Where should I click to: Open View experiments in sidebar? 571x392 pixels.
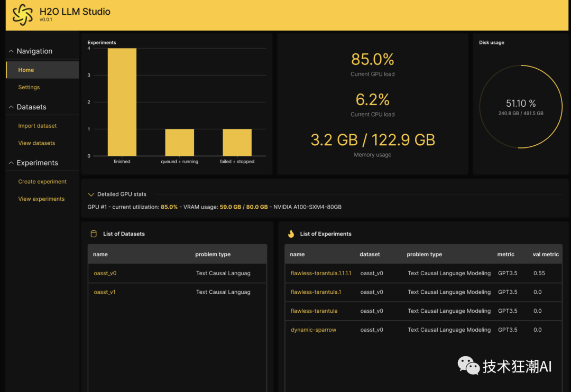[x=41, y=199]
